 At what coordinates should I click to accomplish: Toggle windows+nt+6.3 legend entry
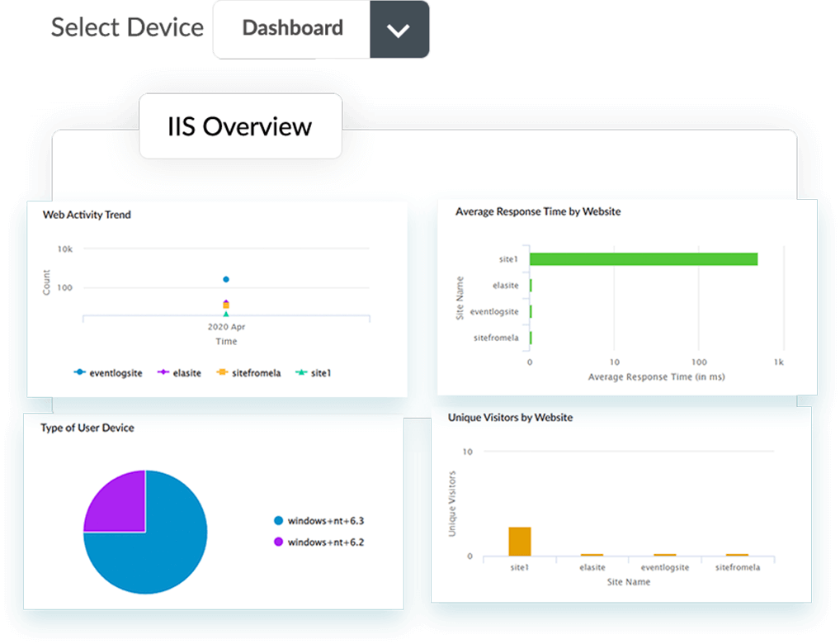coord(319,521)
